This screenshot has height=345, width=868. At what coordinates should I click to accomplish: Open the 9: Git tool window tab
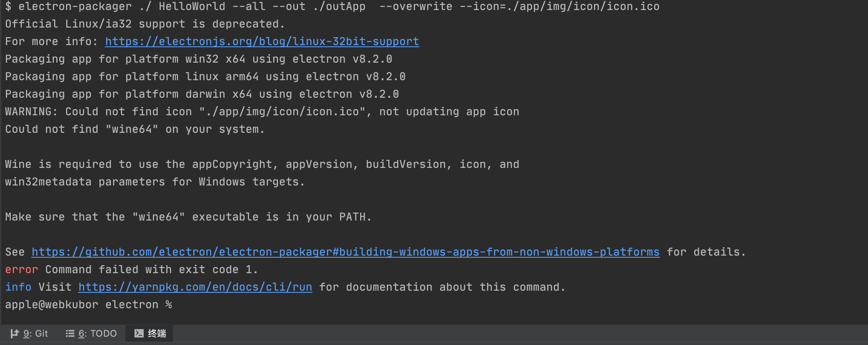[35, 333]
